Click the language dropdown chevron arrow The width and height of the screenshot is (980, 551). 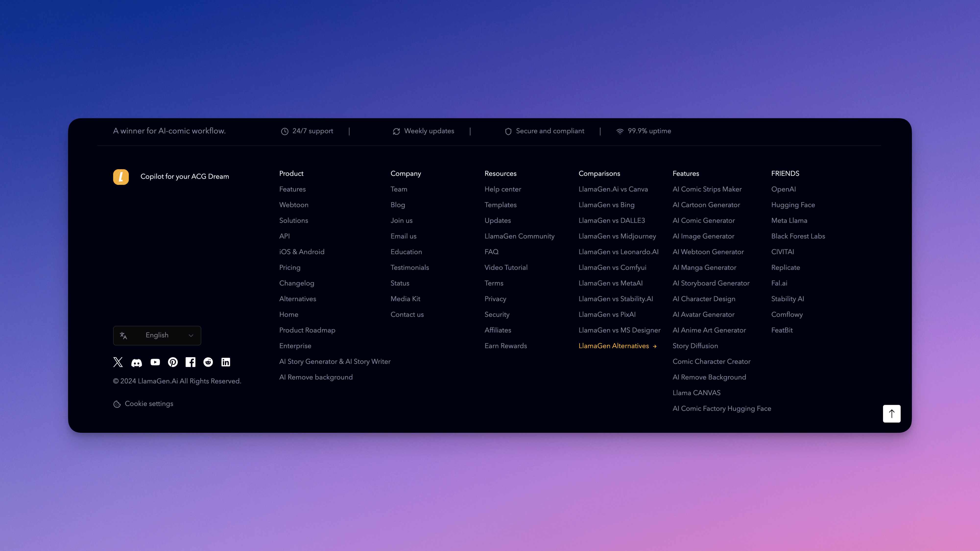pos(191,335)
